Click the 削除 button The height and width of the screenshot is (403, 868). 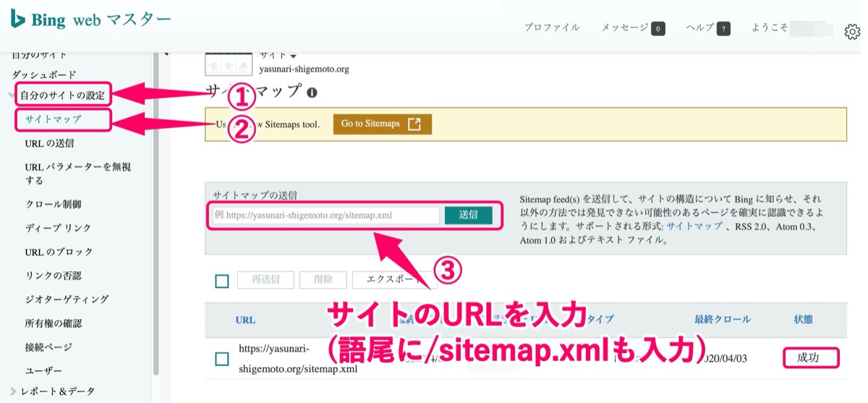point(323,280)
